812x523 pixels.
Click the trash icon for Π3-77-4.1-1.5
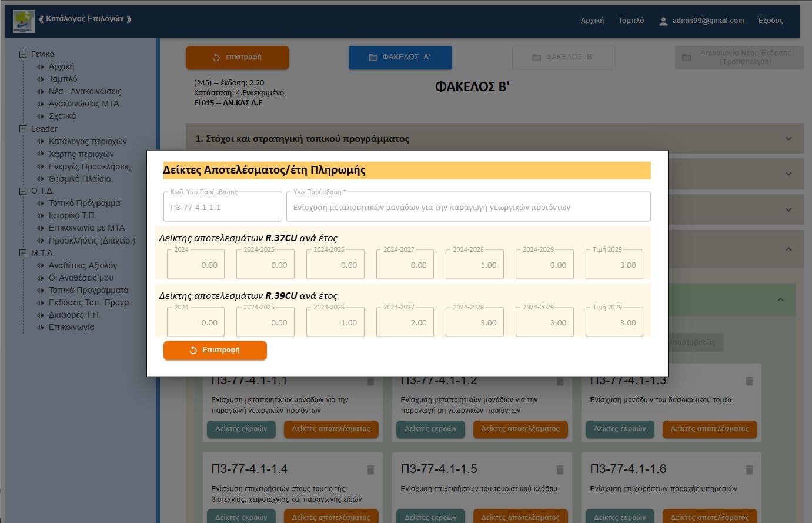[560, 469]
